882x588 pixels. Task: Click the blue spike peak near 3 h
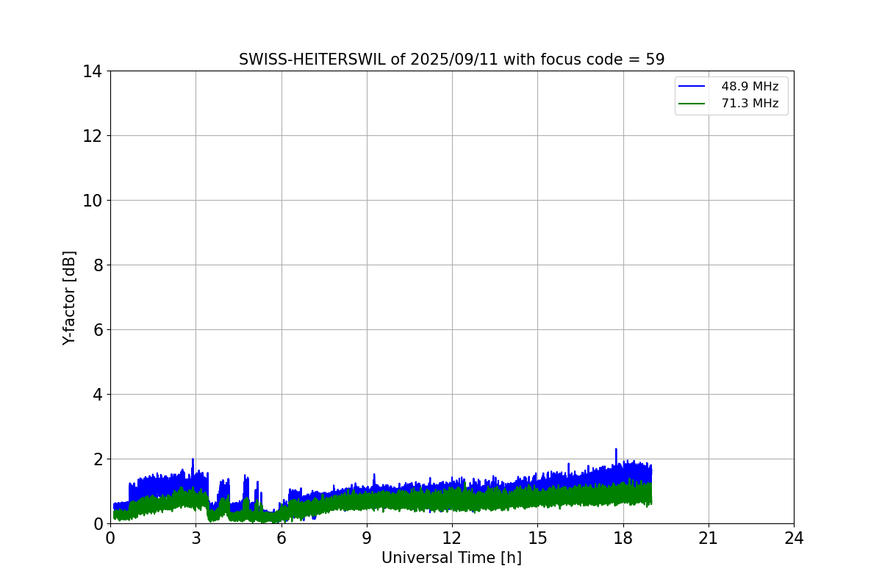(193, 459)
